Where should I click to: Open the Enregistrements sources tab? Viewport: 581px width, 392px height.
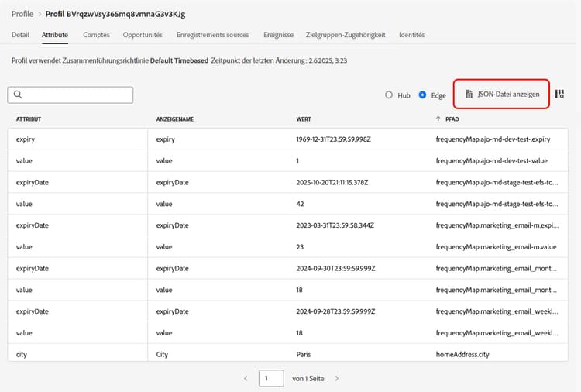pos(212,35)
